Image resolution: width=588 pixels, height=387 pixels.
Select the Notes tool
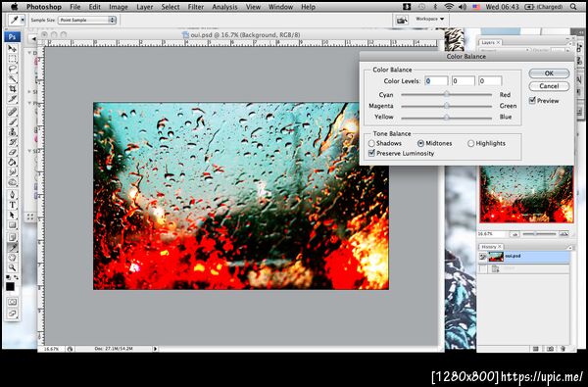(13, 237)
